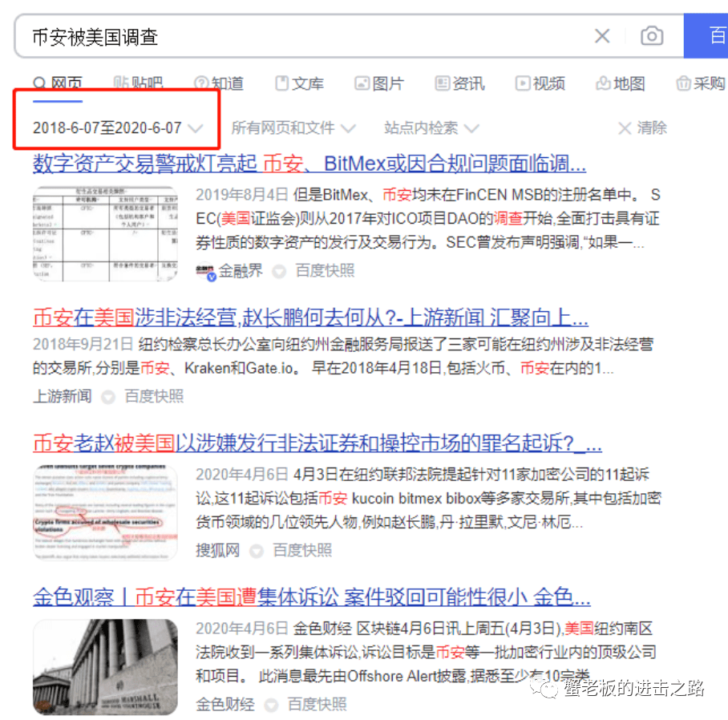This screenshot has height=720, width=728.
Task: Open the 站点内检索 dropdown
Action: click(425, 127)
